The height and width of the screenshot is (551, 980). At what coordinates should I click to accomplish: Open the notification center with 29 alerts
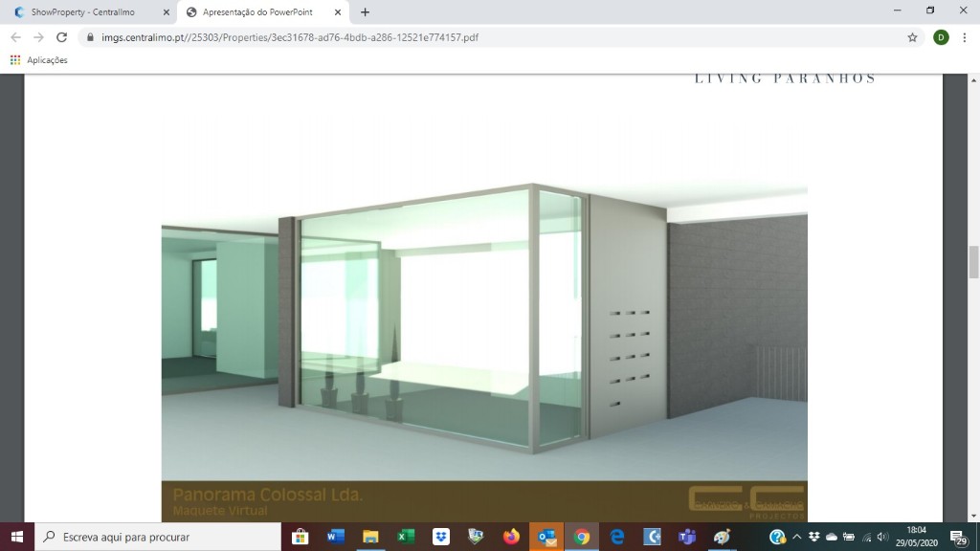[x=957, y=537]
